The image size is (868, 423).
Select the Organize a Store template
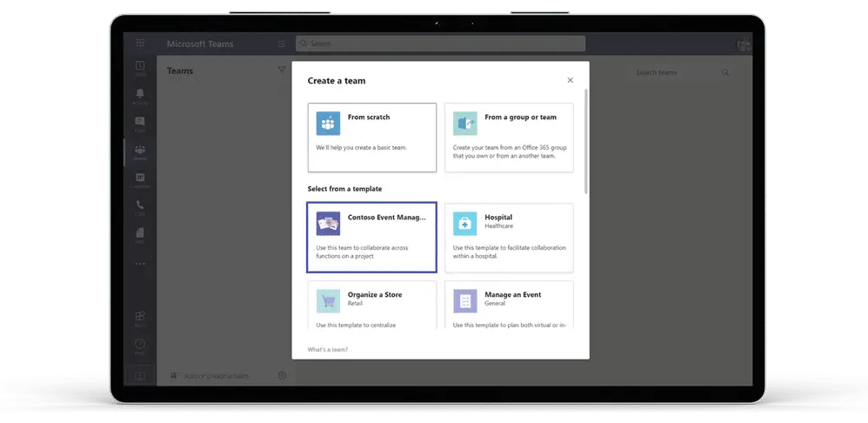[x=372, y=305]
